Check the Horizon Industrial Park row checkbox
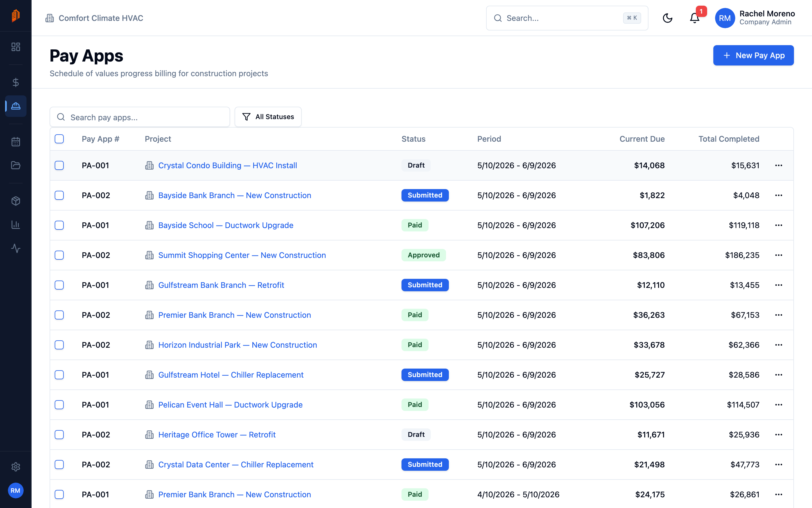Viewport: 812px width, 508px height. [59, 345]
